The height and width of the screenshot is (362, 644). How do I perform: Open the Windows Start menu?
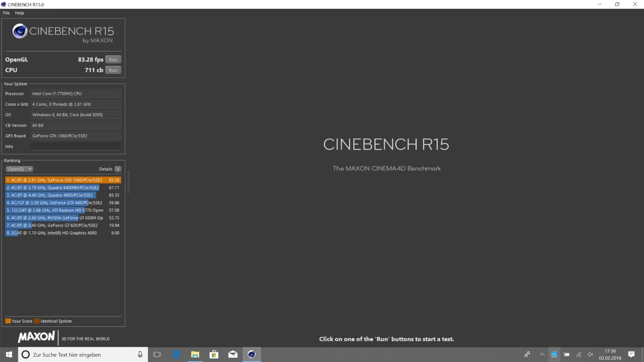click(9, 355)
